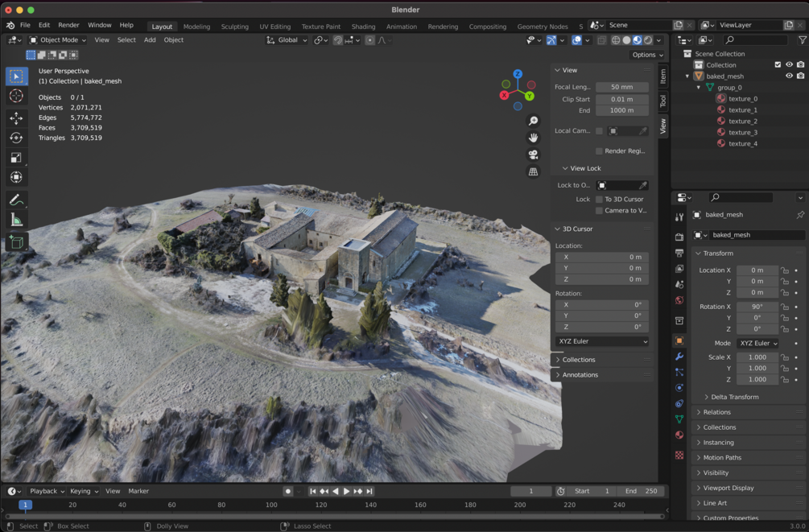Toggle camera view icon in viewport
Viewport: 809px width, 532px height.
click(533, 155)
